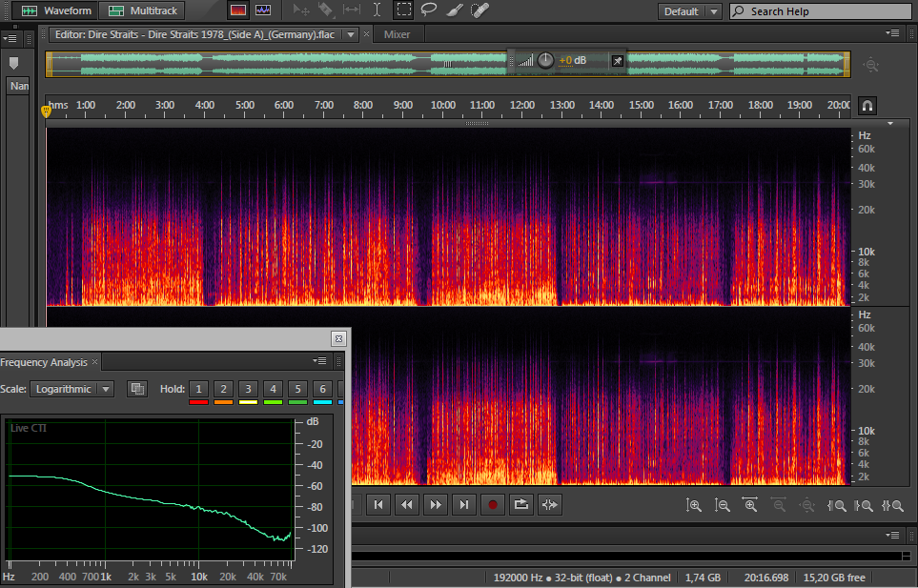Close the Frequency Analysis tab
The image size is (918, 588).
click(x=94, y=362)
